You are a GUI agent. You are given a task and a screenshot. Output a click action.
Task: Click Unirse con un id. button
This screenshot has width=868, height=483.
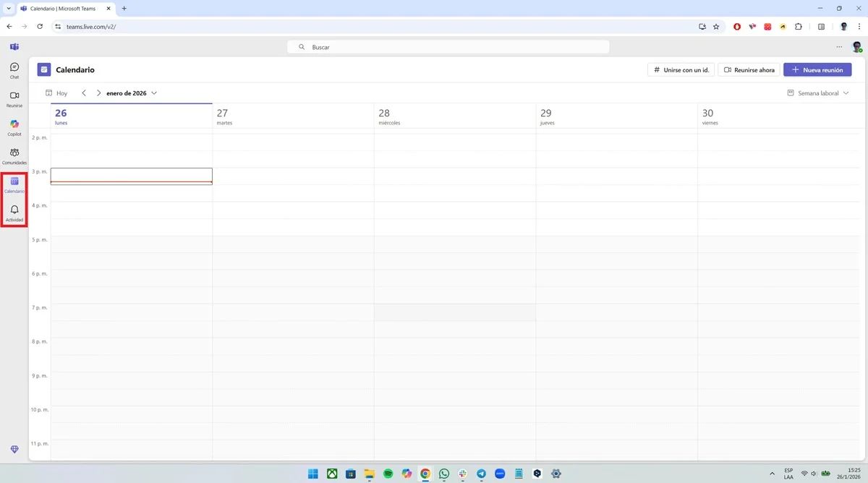coord(681,70)
